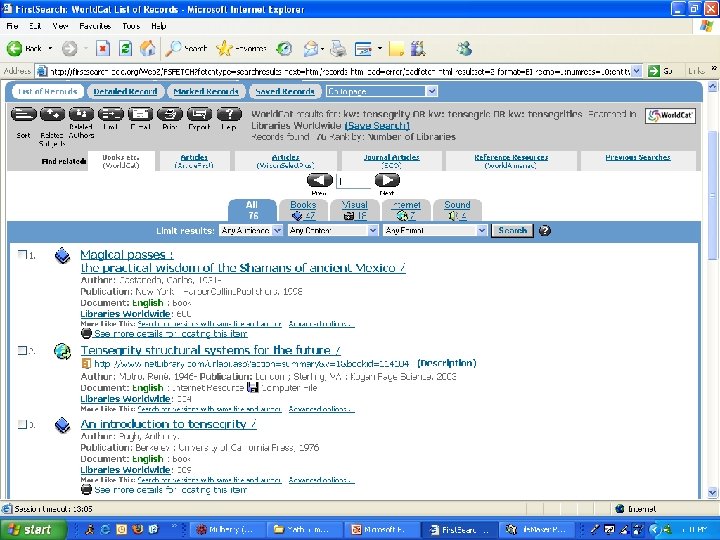This screenshot has width=720, height=540.
Task: Click the Help question mark icon
Action: 229,114
